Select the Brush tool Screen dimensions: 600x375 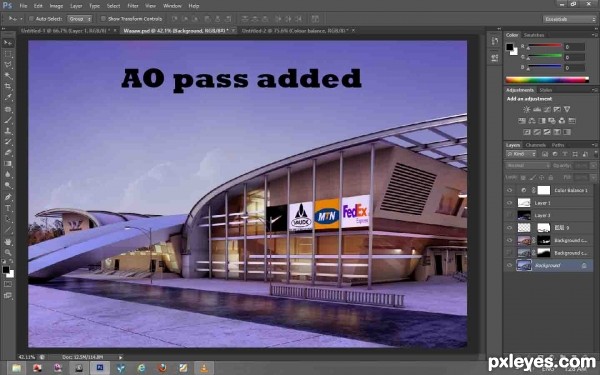(8, 120)
